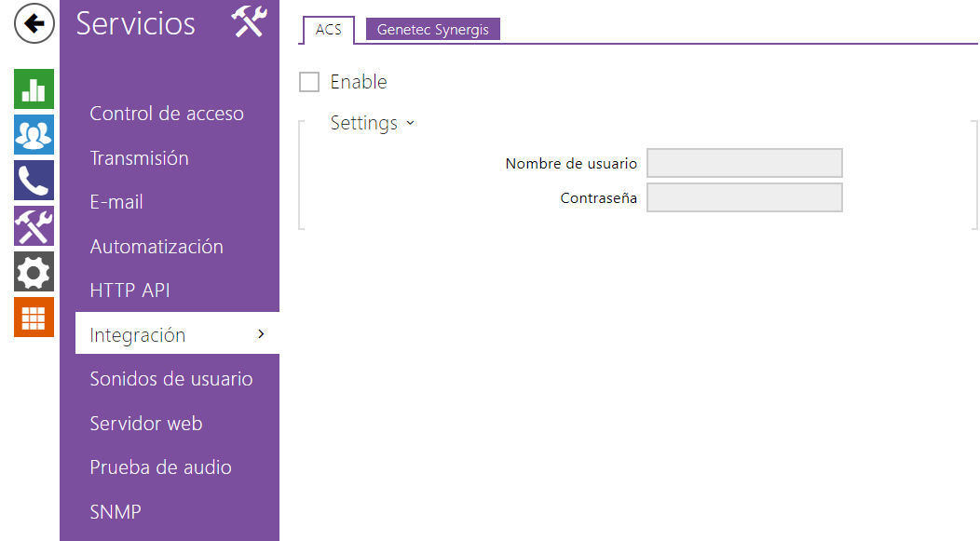Switch to the Genetec Synergis tab

point(432,30)
